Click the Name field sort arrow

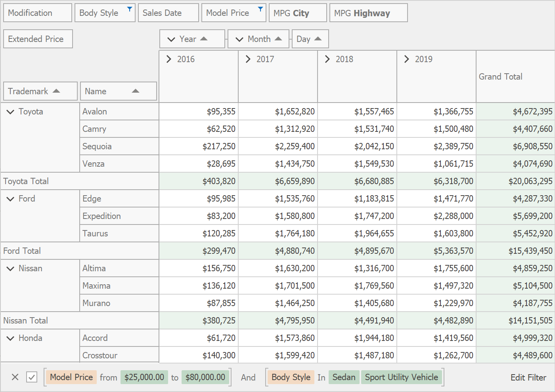pyautogui.click(x=136, y=91)
